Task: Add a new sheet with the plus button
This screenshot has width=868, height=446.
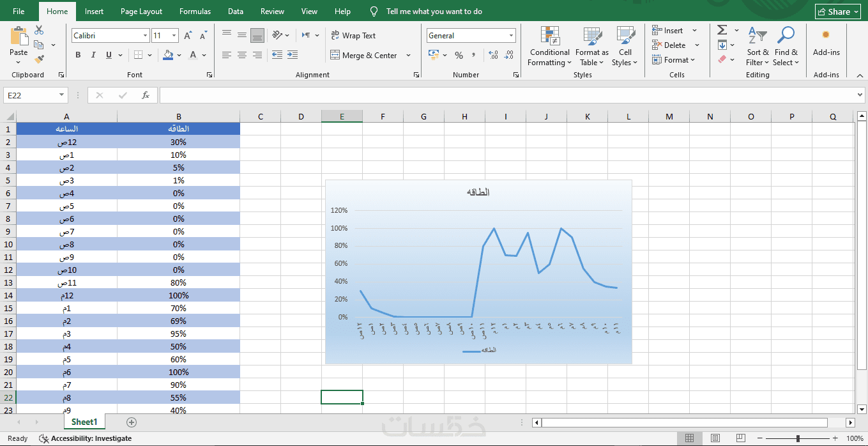Action: (132, 422)
